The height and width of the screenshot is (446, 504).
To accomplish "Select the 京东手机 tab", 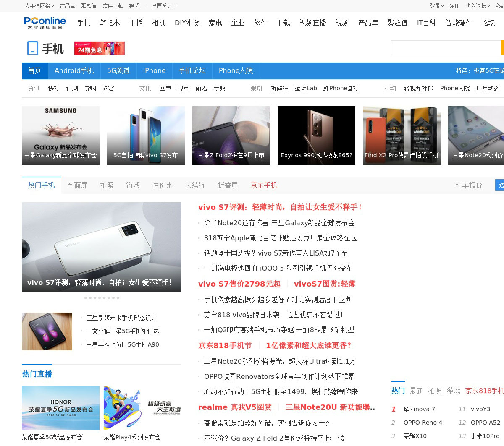I will [264, 185].
